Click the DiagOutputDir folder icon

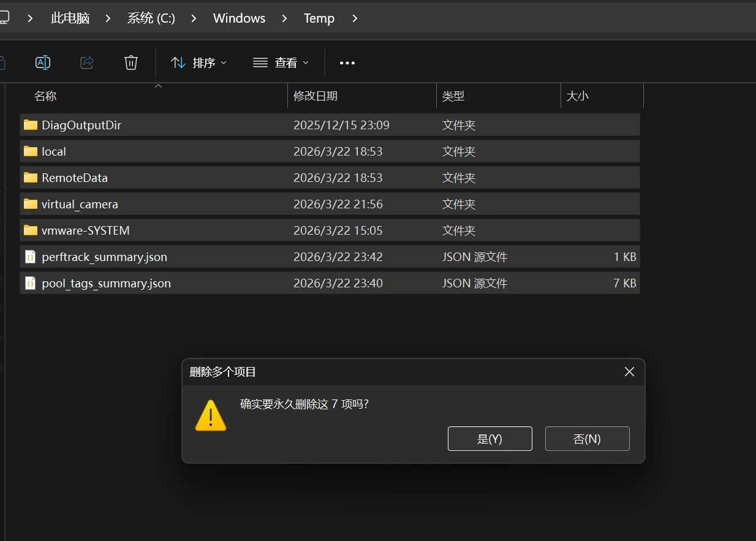(x=31, y=125)
